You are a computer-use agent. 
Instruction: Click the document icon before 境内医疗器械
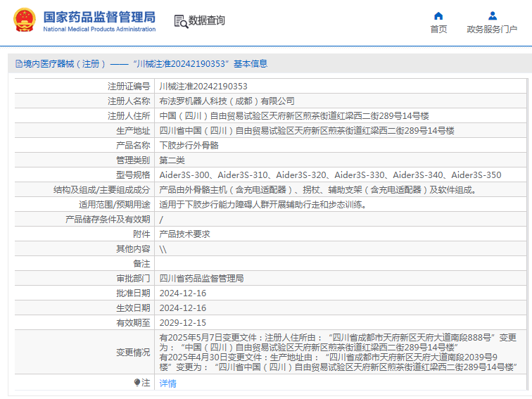[x=19, y=64]
